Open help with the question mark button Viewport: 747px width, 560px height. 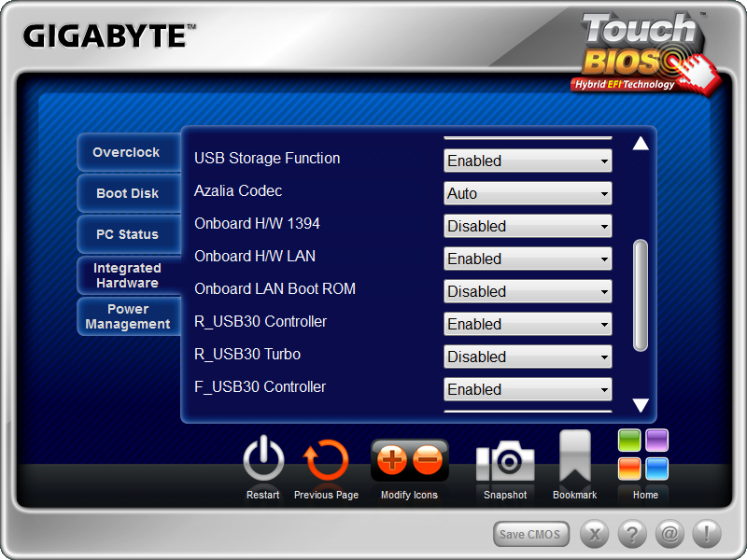[632, 534]
